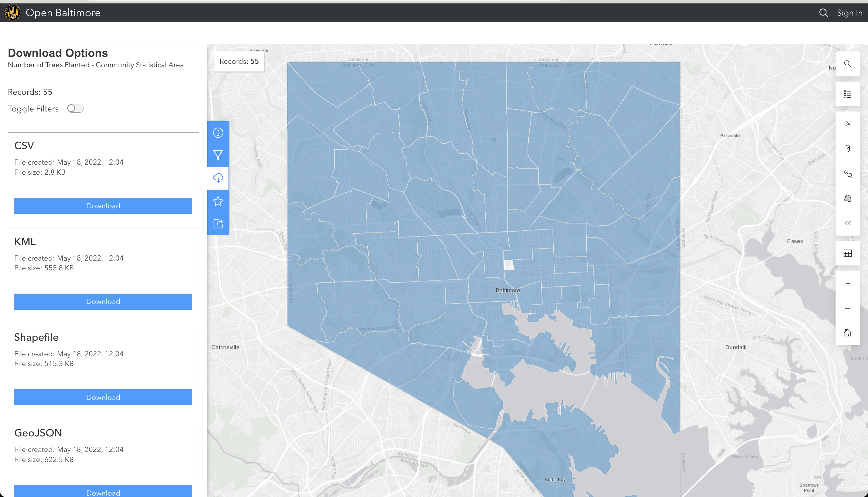Select the location pin tool
868x497 pixels.
(848, 149)
